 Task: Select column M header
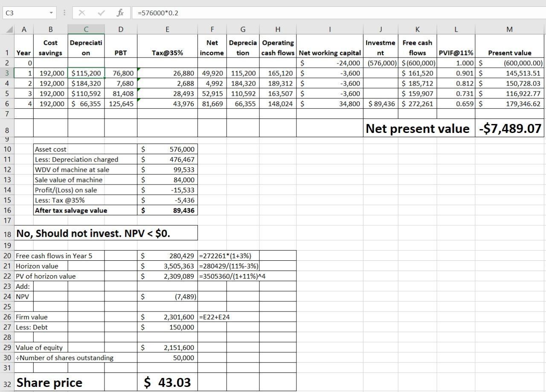(x=510, y=29)
